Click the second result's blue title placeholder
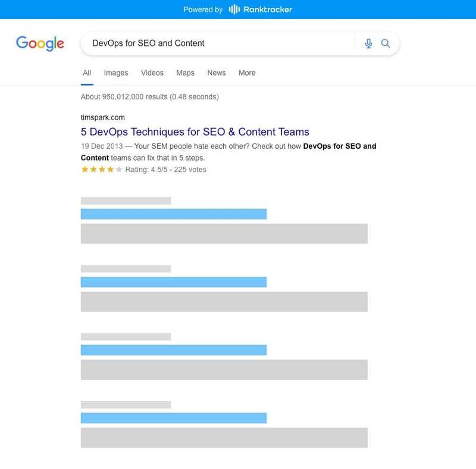 click(x=174, y=214)
